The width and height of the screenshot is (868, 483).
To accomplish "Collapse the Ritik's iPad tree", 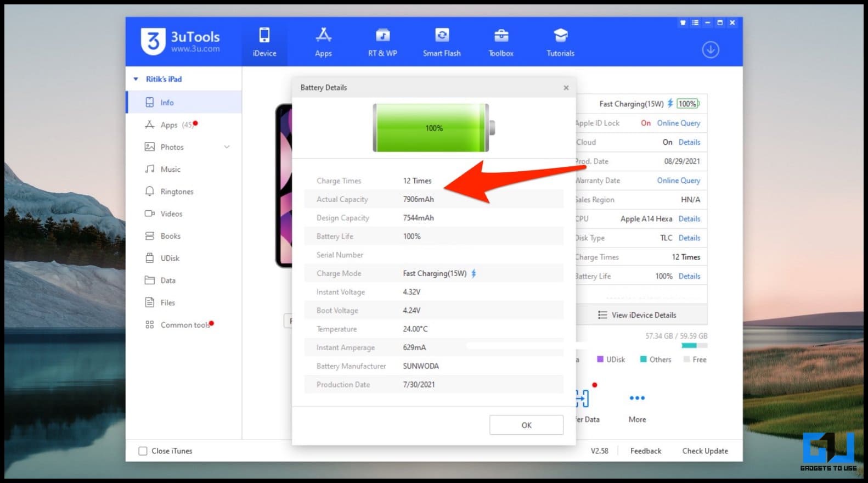I will pyautogui.click(x=136, y=79).
